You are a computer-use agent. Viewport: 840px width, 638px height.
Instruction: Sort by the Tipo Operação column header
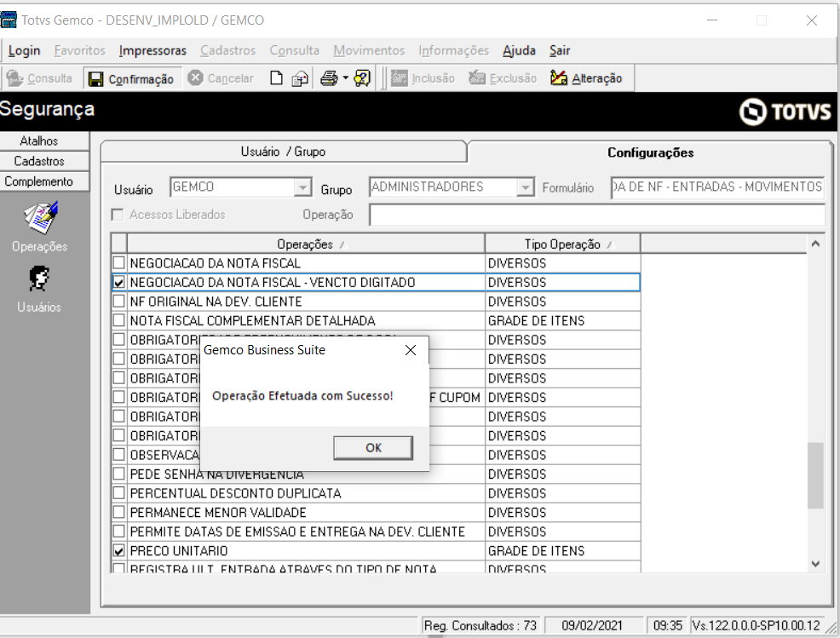pos(562,244)
